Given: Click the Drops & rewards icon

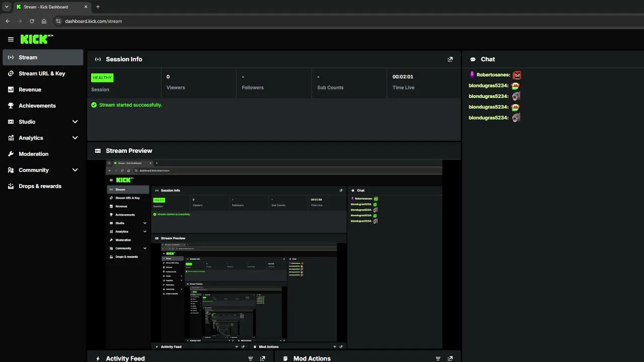Looking at the screenshot, I should 11,186.
